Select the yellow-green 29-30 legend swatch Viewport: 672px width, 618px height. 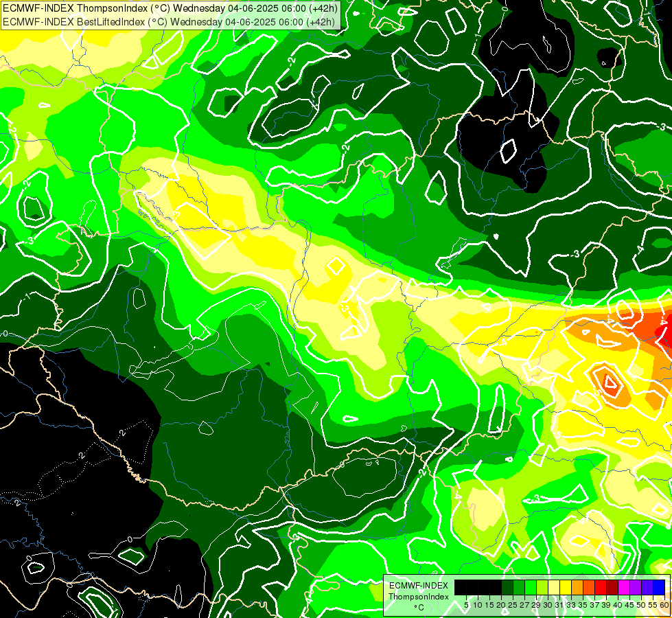tap(542, 587)
